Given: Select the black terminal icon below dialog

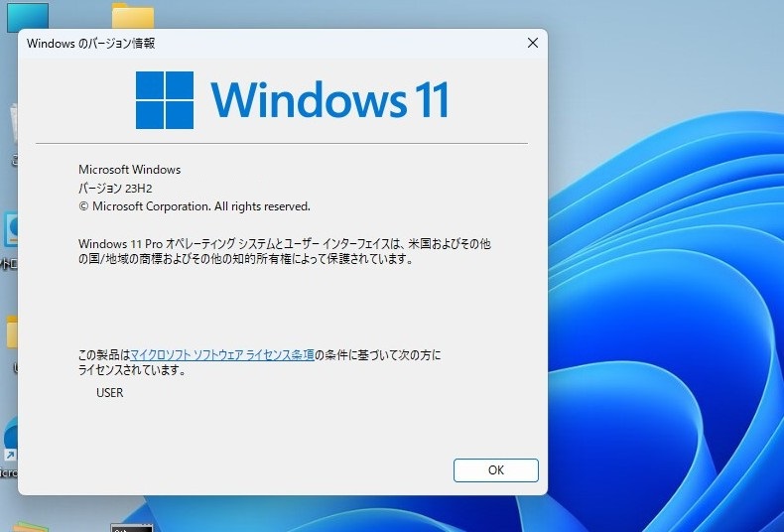Looking at the screenshot, I should click(x=131, y=526).
